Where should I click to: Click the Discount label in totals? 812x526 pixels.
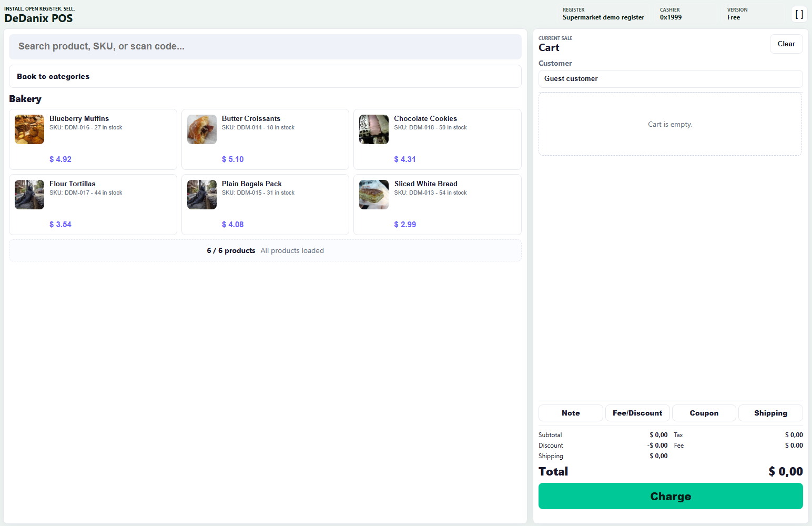pos(551,446)
